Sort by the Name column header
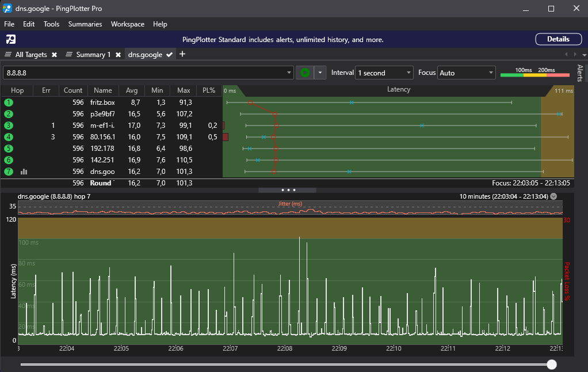588x372 pixels. pos(103,90)
